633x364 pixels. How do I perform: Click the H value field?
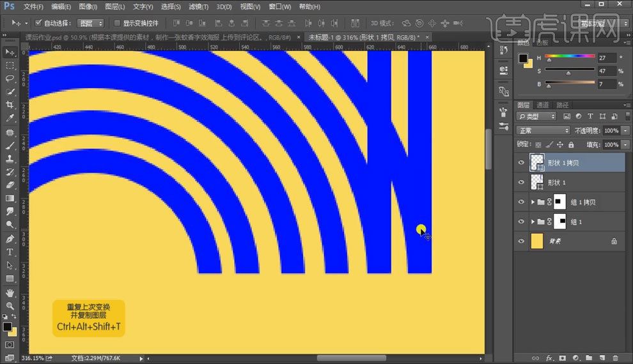(x=607, y=58)
